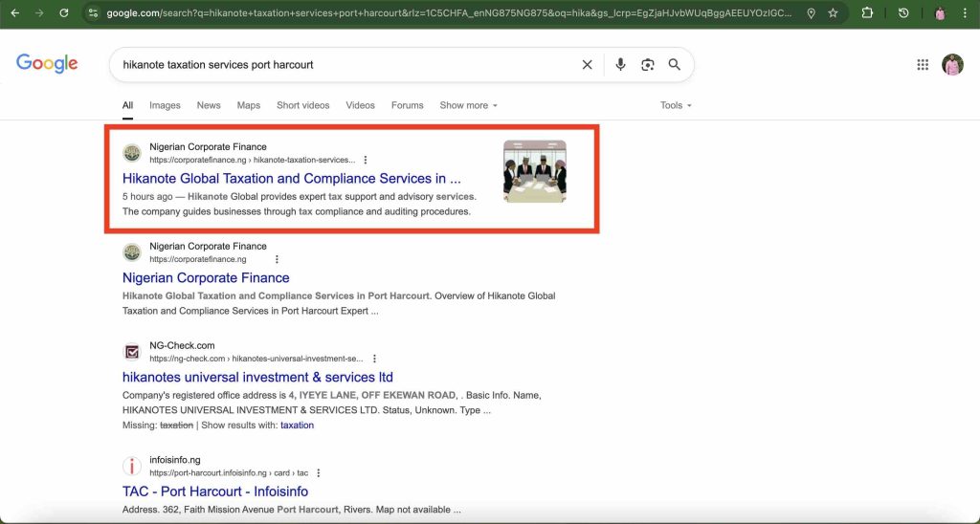Open the history clock icon in toolbar
This screenshot has height=524, width=980.
pyautogui.click(x=903, y=12)
